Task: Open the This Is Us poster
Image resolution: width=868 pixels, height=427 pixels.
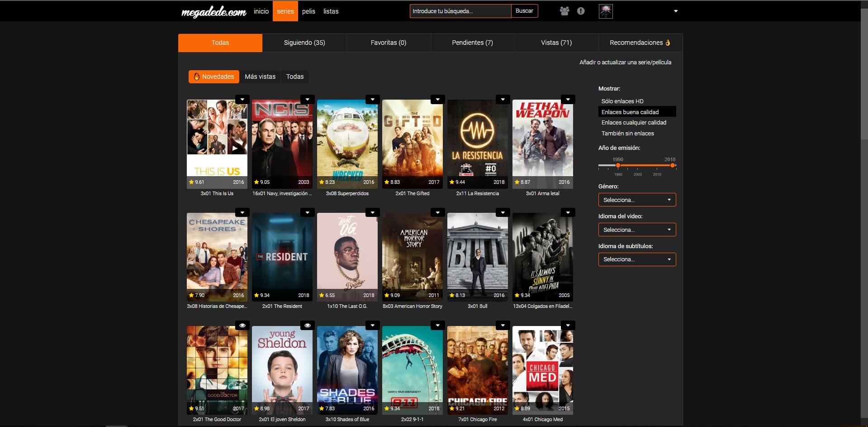Action: tap(217, 144)
